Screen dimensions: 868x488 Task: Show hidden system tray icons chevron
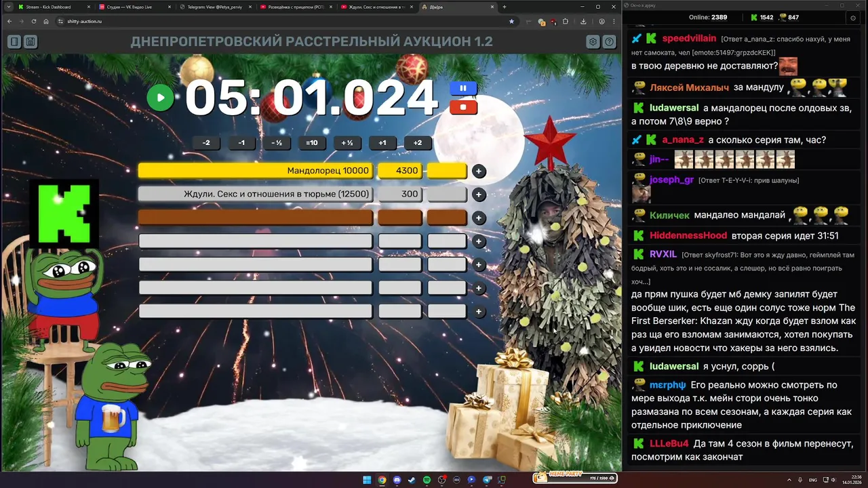(789, 480)
